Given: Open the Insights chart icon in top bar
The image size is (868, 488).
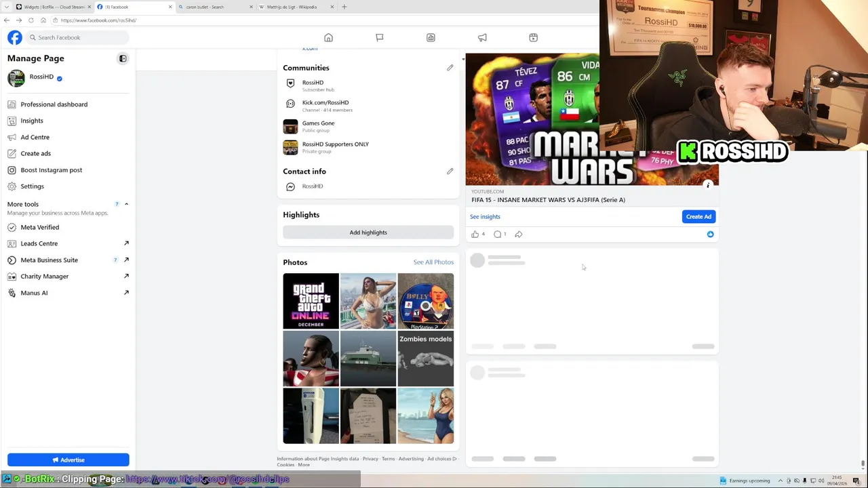Looking at the screenshot, I should click(431, 37).
